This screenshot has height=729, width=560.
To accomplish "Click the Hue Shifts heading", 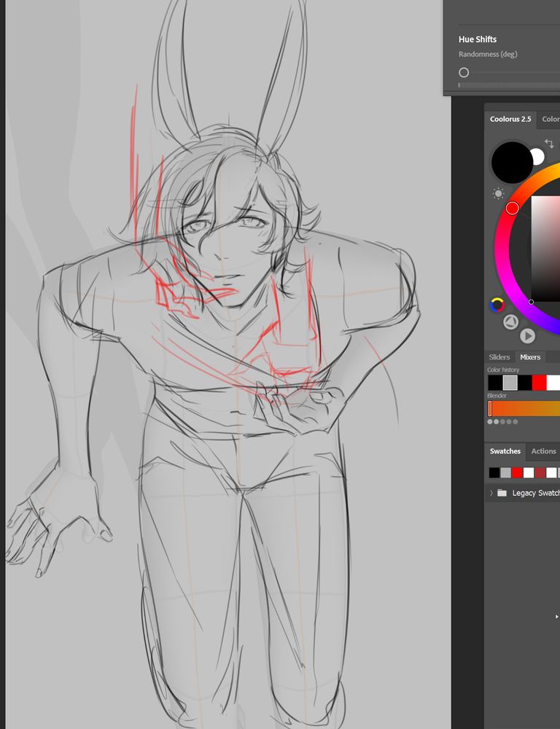I will 477,39.
